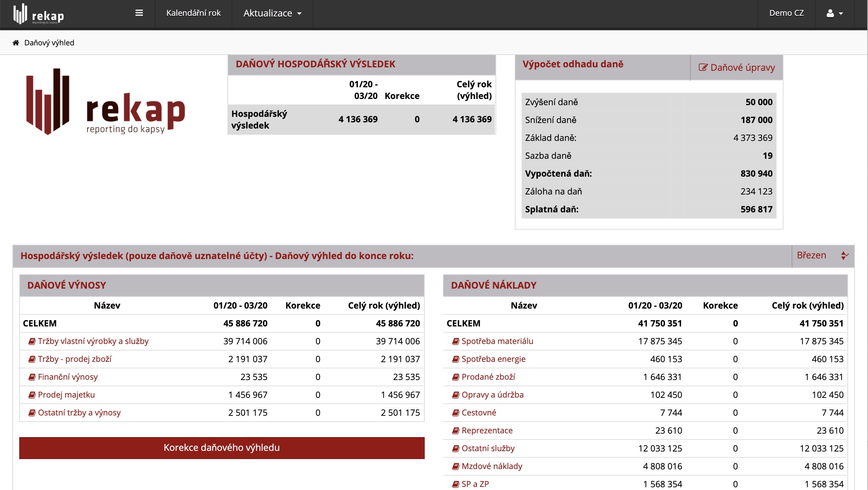Click the book icon beside Cestovné
The height and width of the screenshot is (490, 868).
[x=456, y=413]
